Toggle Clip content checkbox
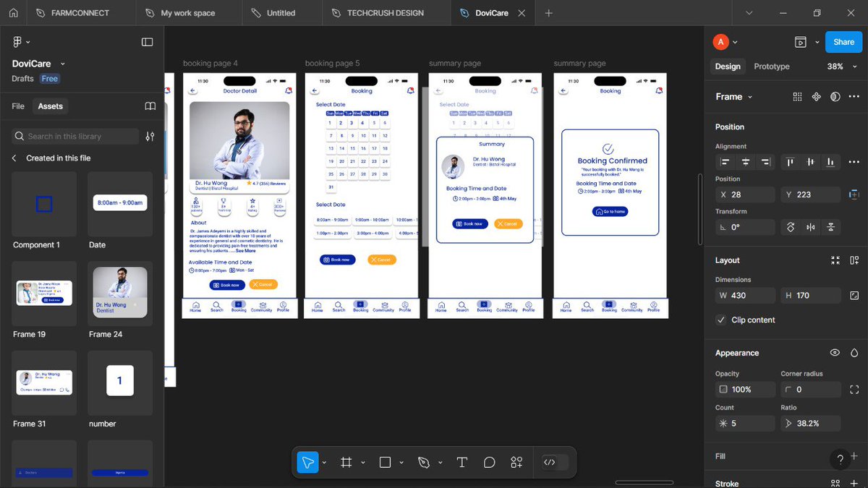This screenshot has height=488, width=868. click(720, 320)
